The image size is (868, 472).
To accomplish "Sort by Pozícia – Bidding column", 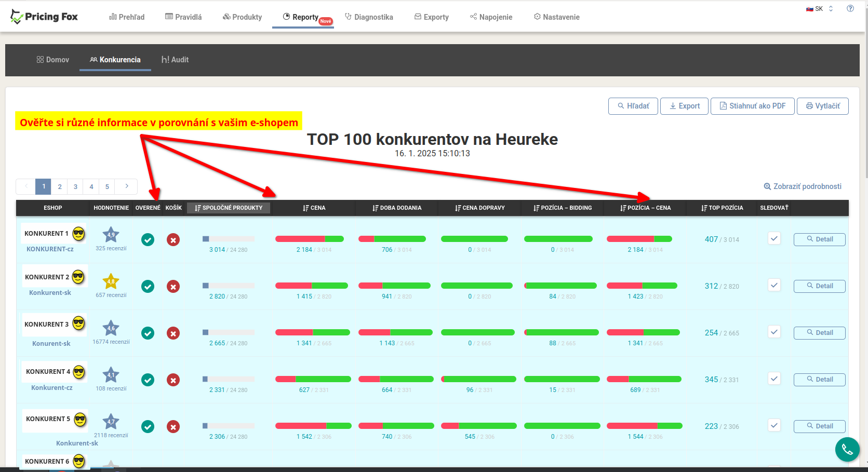I will pos(563,208).
